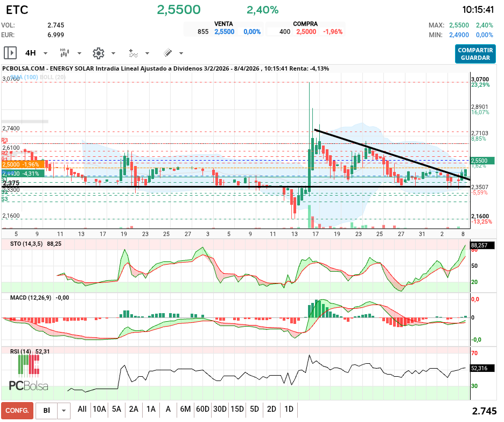504x422 pixels.
Task: Click the MACD (12,26,9) indicator label
Action: tap(31, 298)
